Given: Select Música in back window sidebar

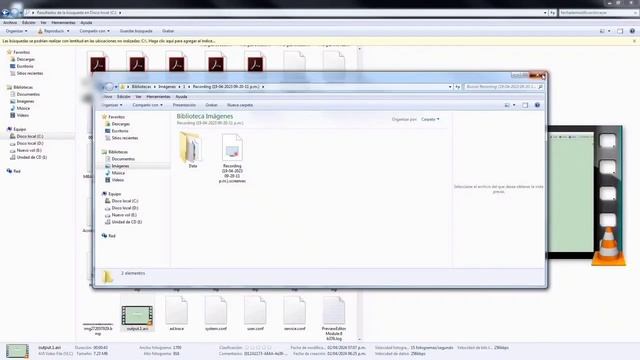Looking at the screenshot, I should click(23, 108).
